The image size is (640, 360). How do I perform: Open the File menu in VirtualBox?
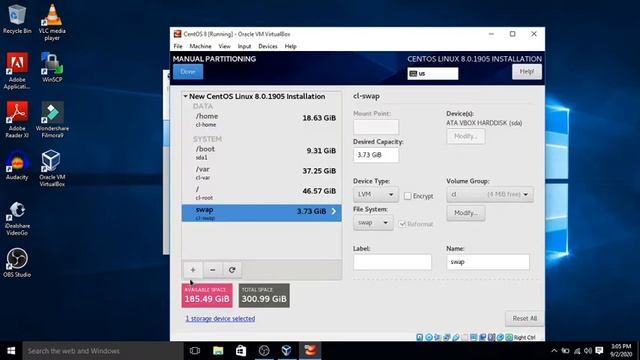point(178,47)
